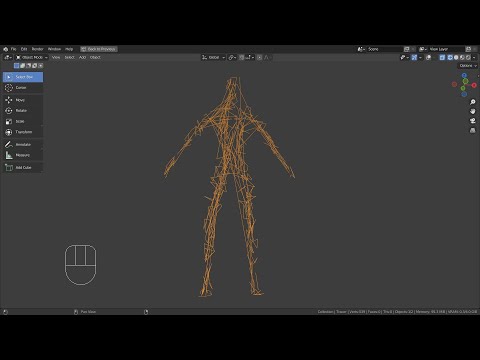The width and height of the screenshot is (480, 360).
Task: Open the editor type dropdown
Action: [x=8, y=57]
